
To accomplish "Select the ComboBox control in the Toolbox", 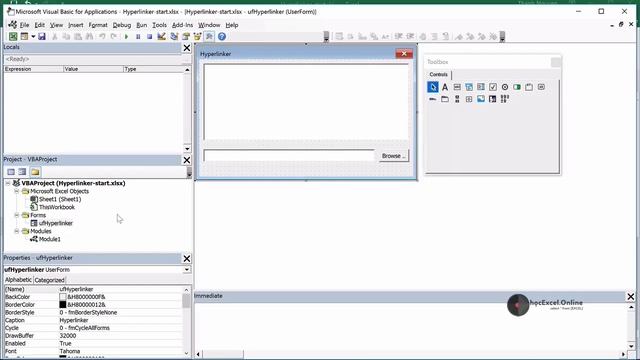I will (x=469, y=87).
